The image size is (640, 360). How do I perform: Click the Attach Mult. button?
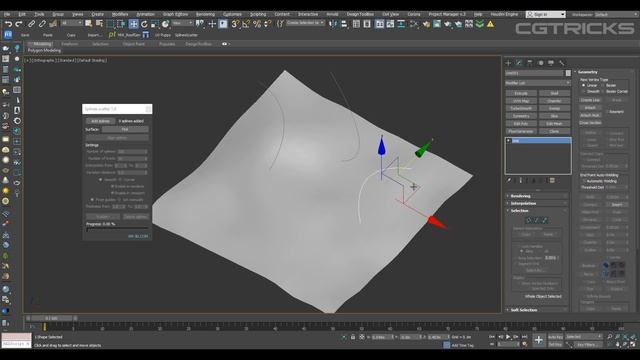coord(590,116)
